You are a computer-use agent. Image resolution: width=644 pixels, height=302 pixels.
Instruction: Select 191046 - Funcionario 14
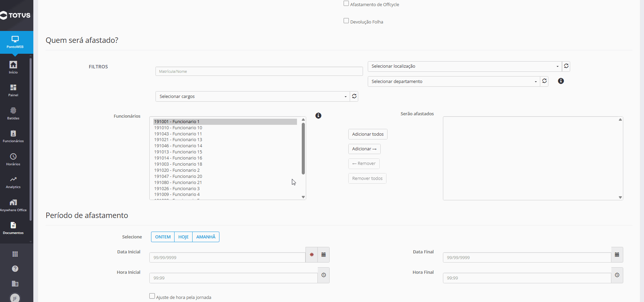coord(225,146)
